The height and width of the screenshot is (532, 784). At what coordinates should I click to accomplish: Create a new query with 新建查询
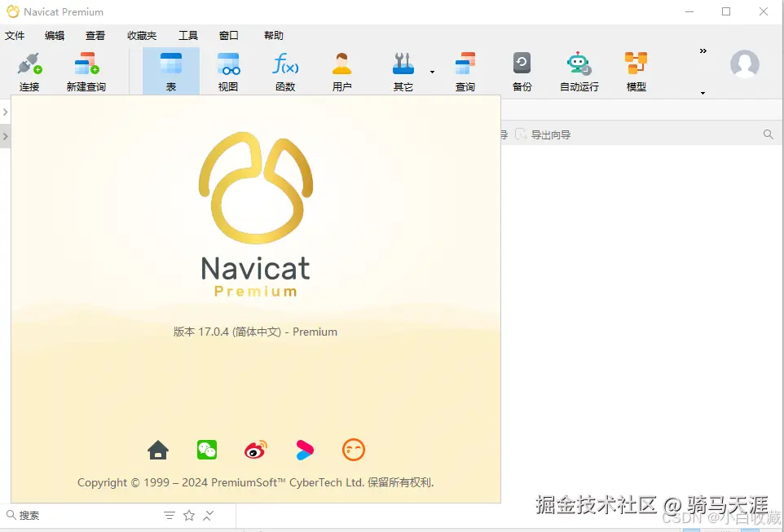click(x=86, y=72)
